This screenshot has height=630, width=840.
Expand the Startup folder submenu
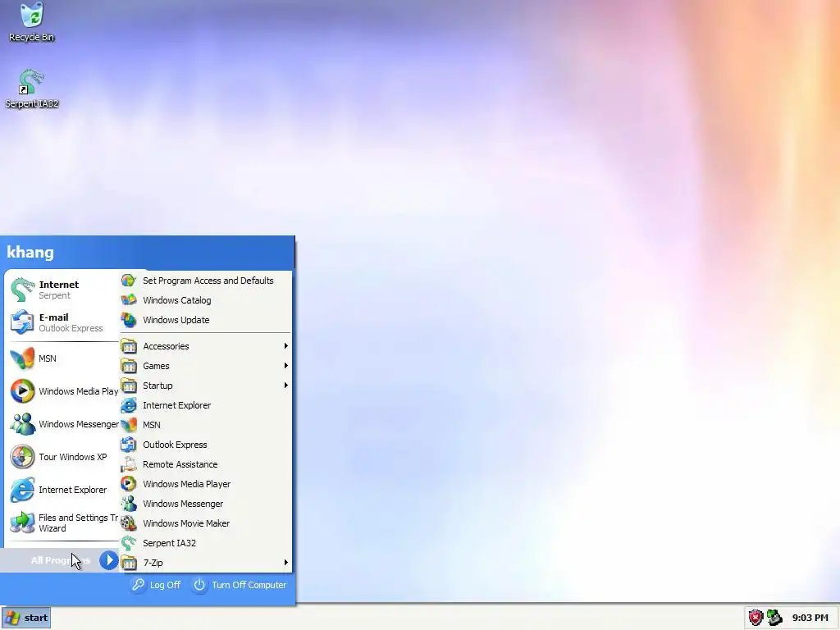click(206, 386)
